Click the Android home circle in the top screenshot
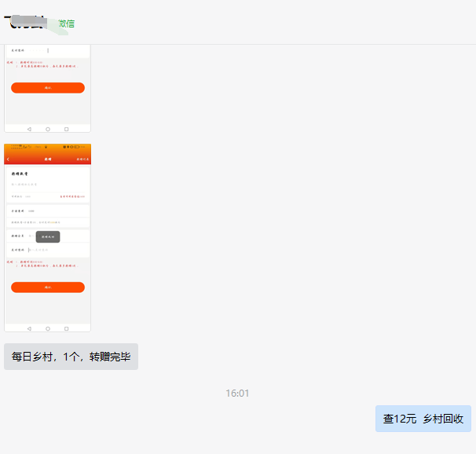Viewport: 476px width, 454px height. [48, 128]
